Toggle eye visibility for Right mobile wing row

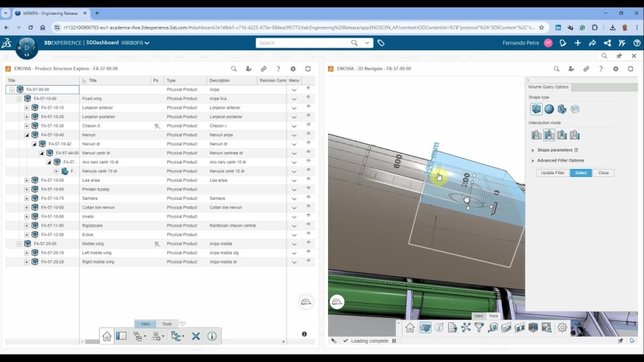(308, 261)
